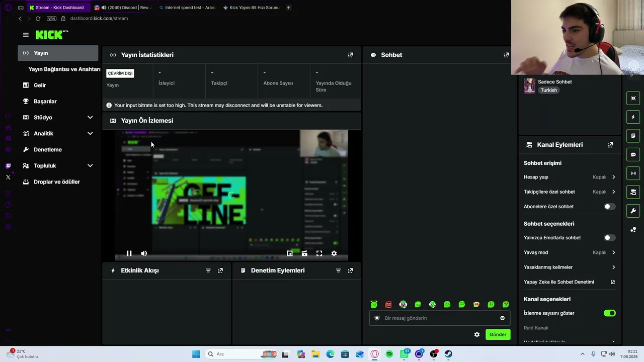The width and height of the screenshot is (644, 362).
Task: Open Etkinlik Akışı filter options
Action: 208,270
